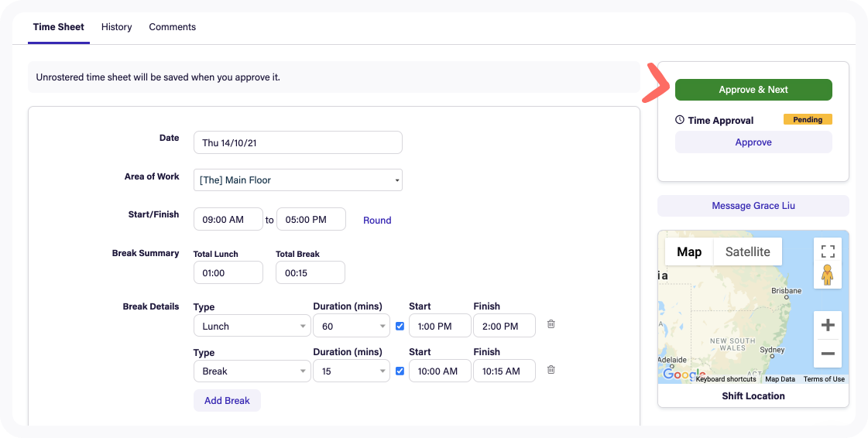Image resolution: width=868 pixels, height=438 pixels.
Task: Select the Street View pegman icon
Action: 827,275
